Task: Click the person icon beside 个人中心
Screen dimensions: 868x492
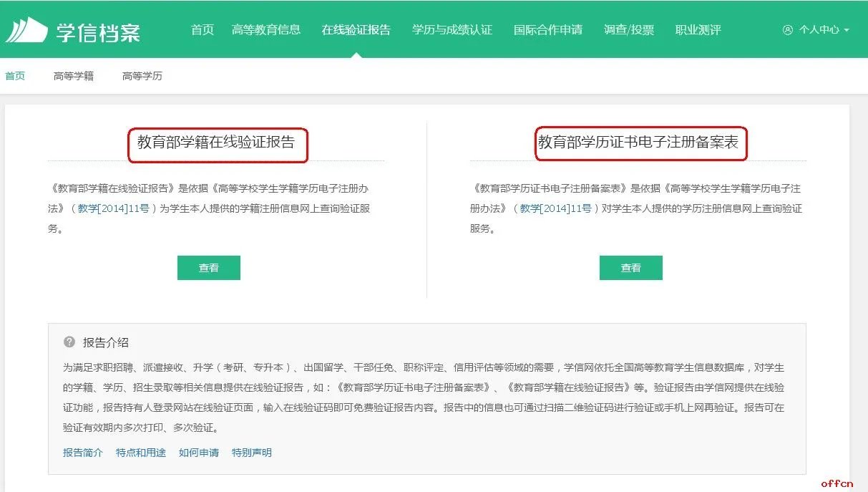Action: coord(787,30)
